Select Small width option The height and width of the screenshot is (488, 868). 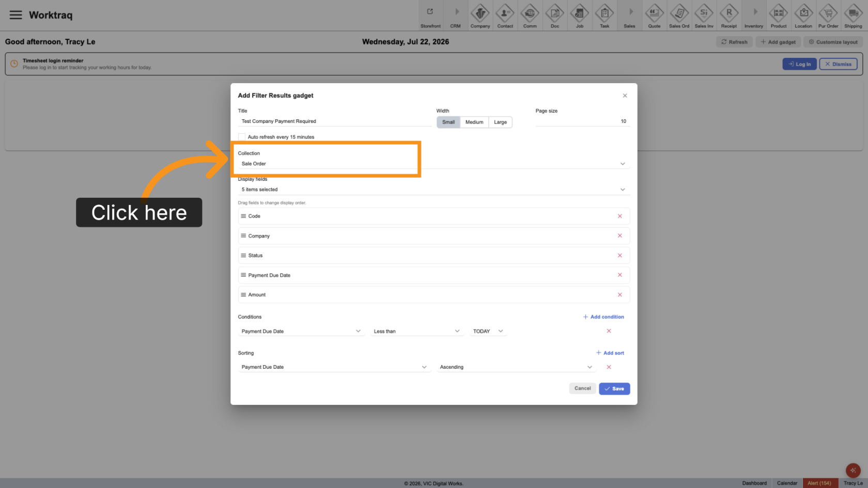[448, 122]
